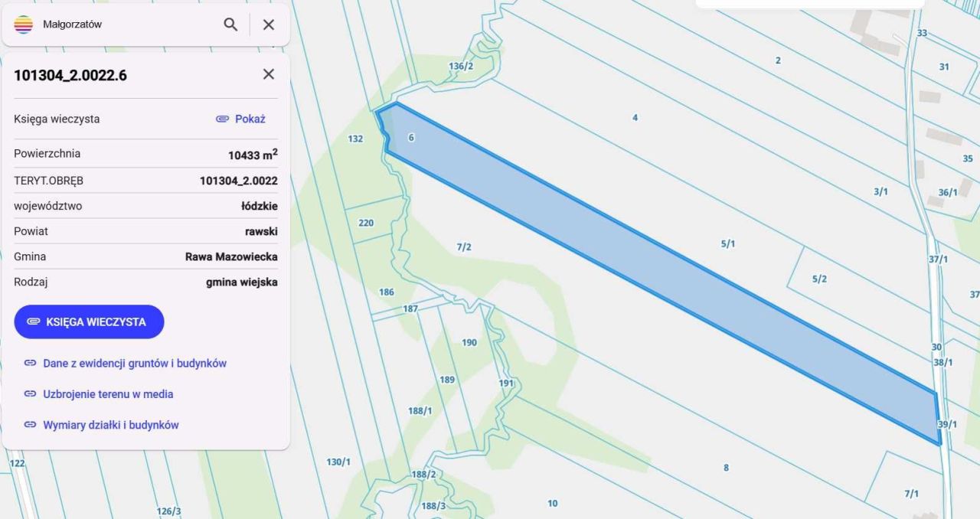
Task: Clear the Małgorzatów search field
Action: click(269, 24)
